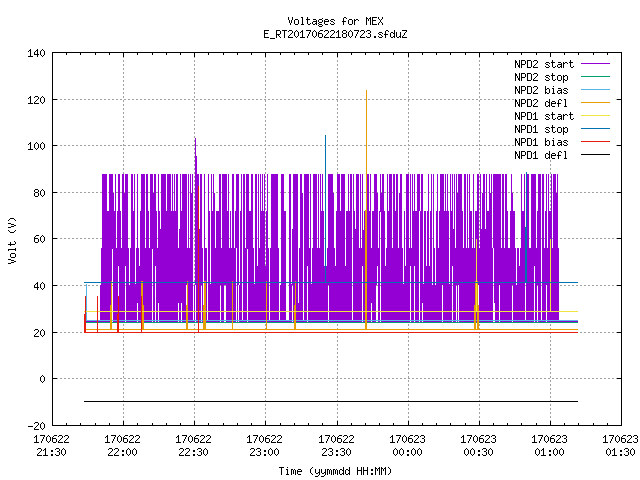Click the 170622 22:30 time tick label

point(193,446)
